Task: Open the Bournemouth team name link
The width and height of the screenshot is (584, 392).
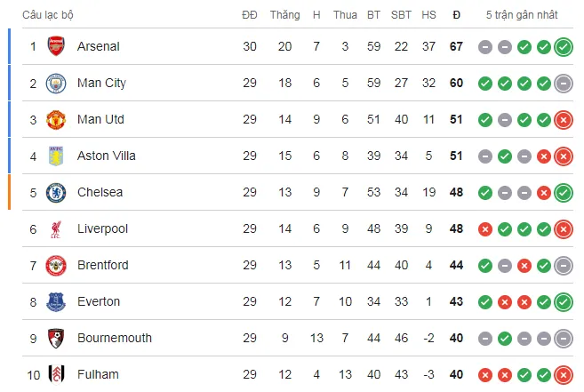Action: click(114, 338)
